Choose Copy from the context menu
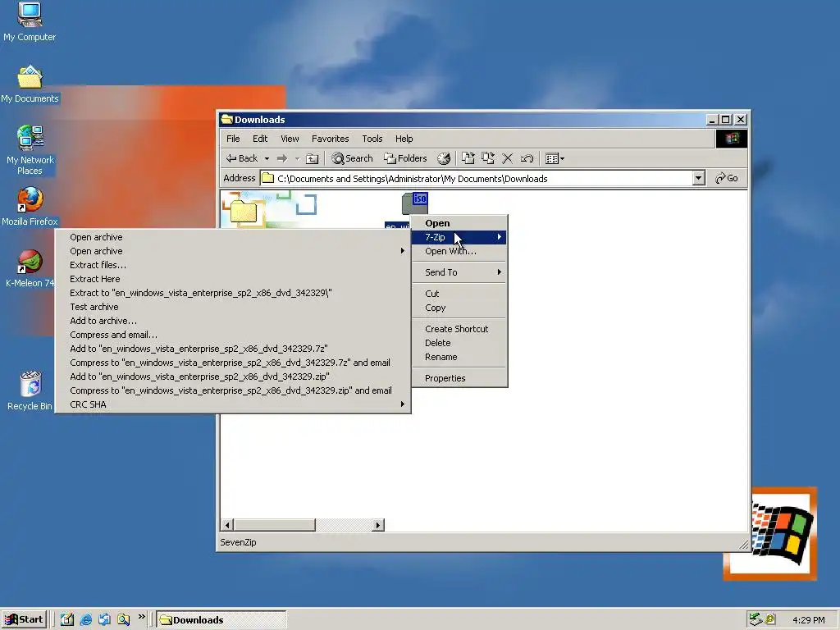The height and width of the screenshot is (630, 840). pos(459,308)
